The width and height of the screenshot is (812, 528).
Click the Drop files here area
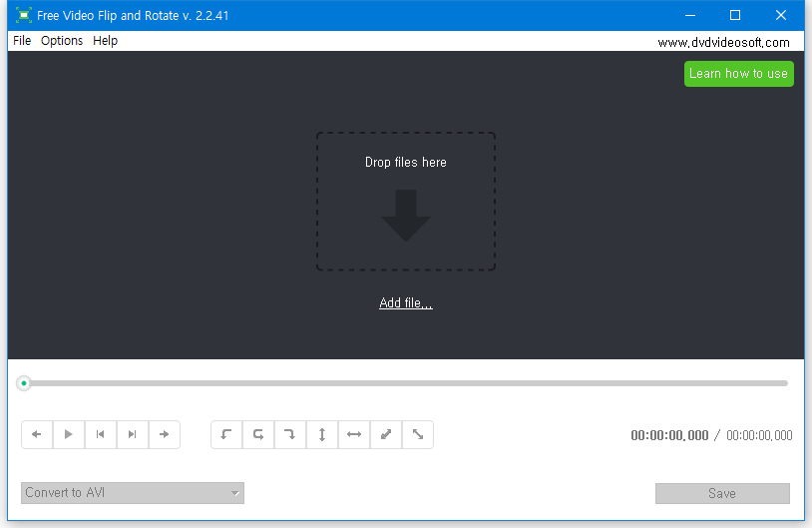click(405, 201)
